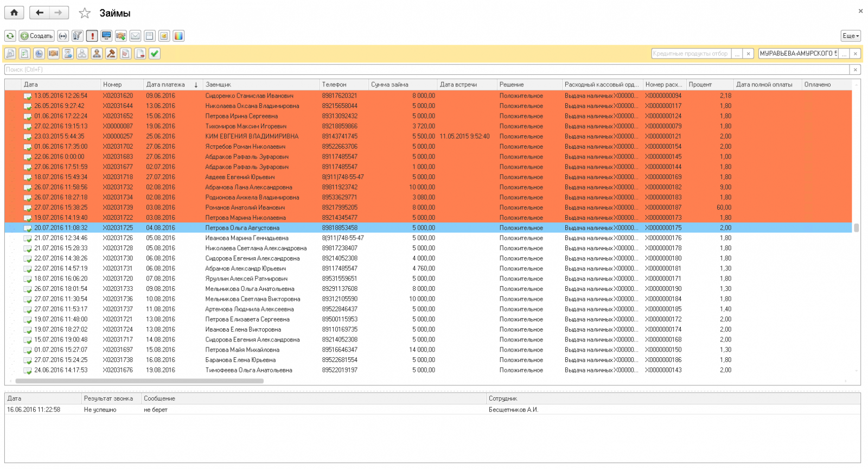Screen dimensions: 868x469
Task: Clear the search box with its X
Action: 855,69
